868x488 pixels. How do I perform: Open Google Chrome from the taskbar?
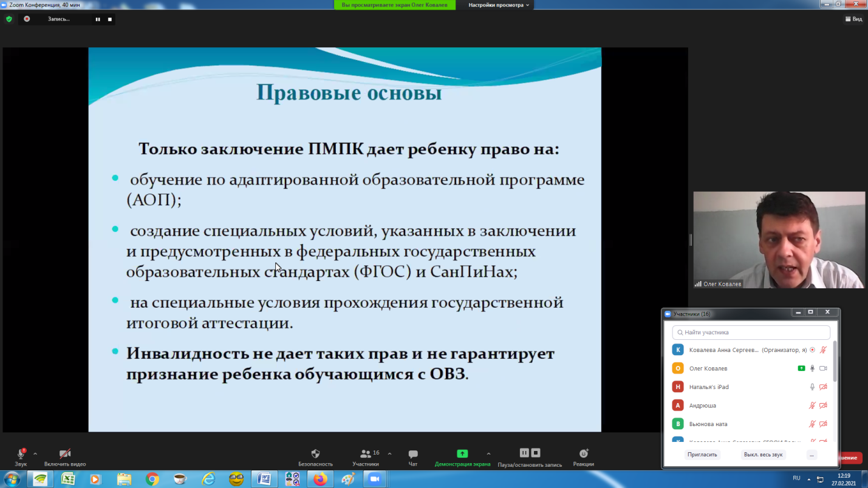(152, 479)
